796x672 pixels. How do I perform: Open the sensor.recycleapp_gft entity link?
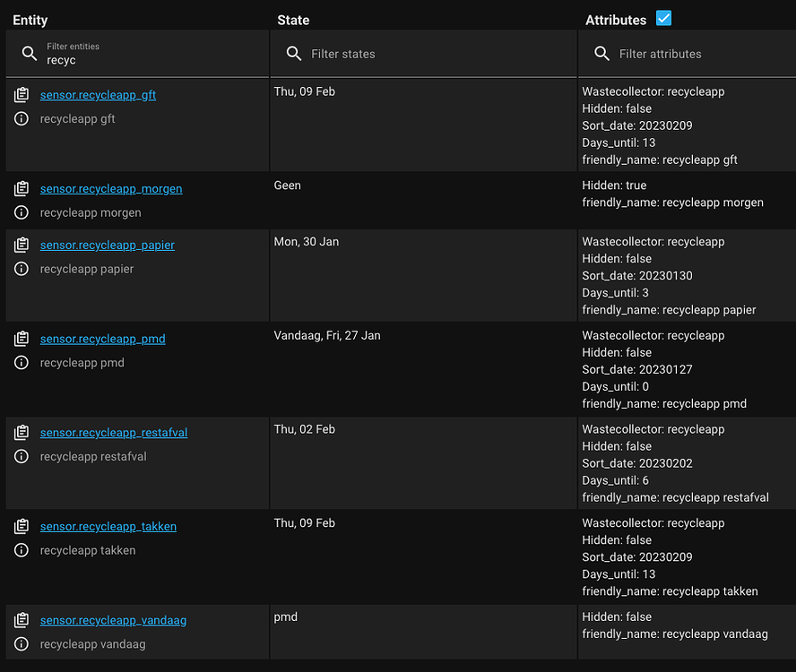pos(98,95)
